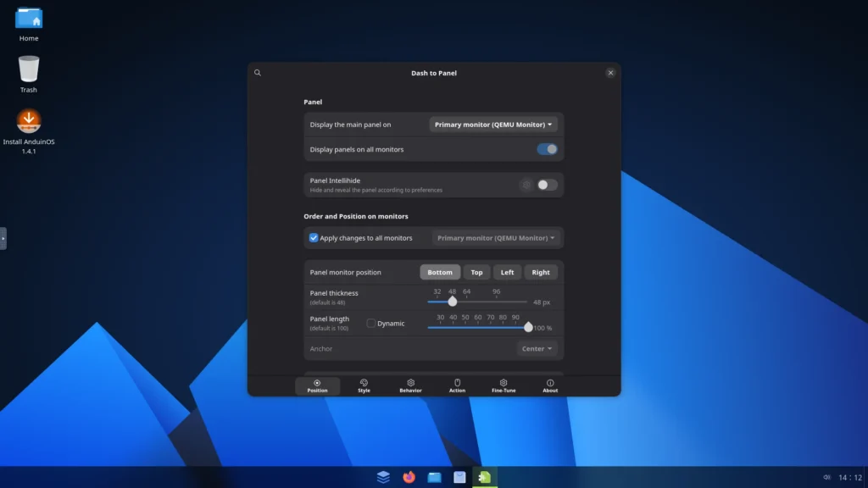
Task: Open Panel Intellihide gear settings
Action: pos(526,185)
